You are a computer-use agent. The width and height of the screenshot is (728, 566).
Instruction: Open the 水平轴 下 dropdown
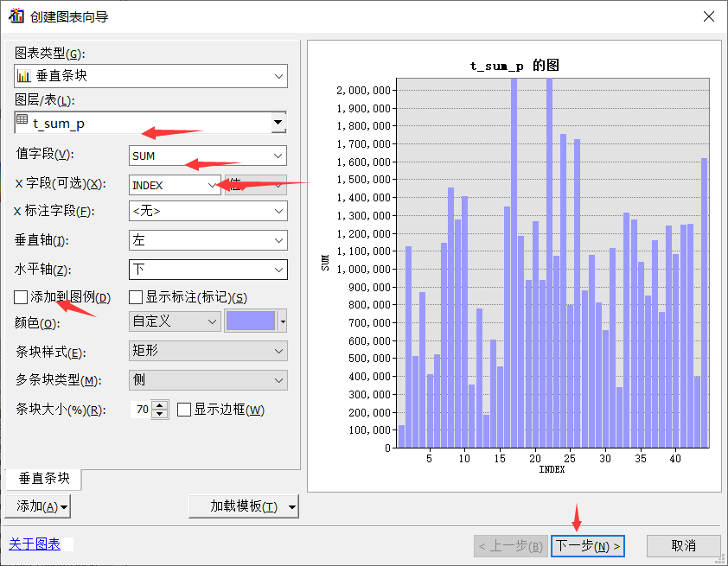tap(208, 270)
